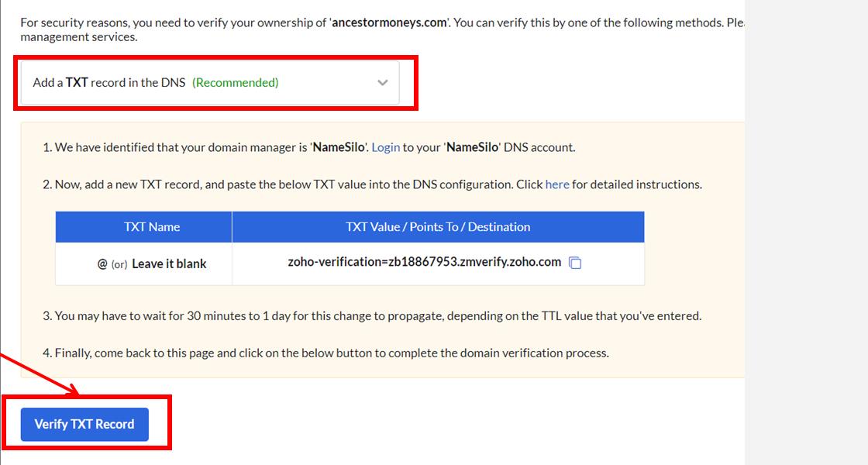The image size is (868, 465).
Task: Open the 'here' detailed instructions link
Action: [557, 184]
